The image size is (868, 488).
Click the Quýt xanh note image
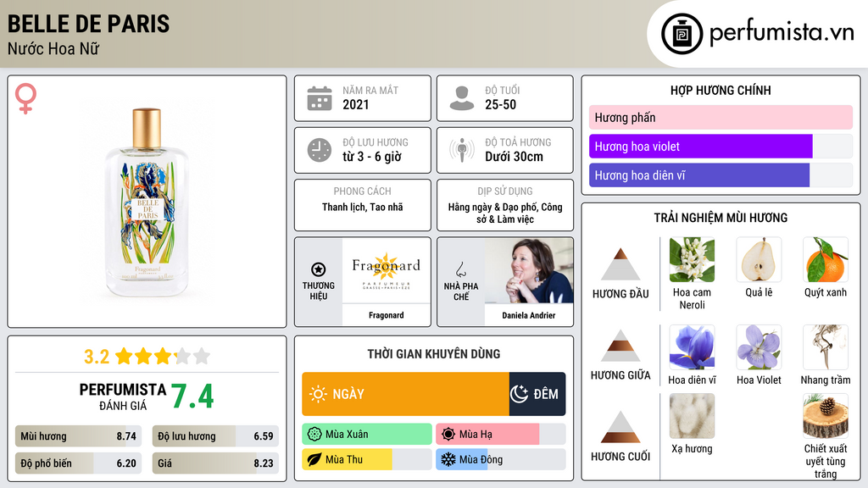826,260
